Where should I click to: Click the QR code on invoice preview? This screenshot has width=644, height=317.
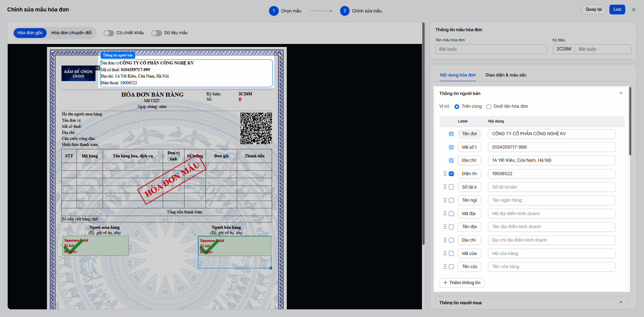point(256,128)
